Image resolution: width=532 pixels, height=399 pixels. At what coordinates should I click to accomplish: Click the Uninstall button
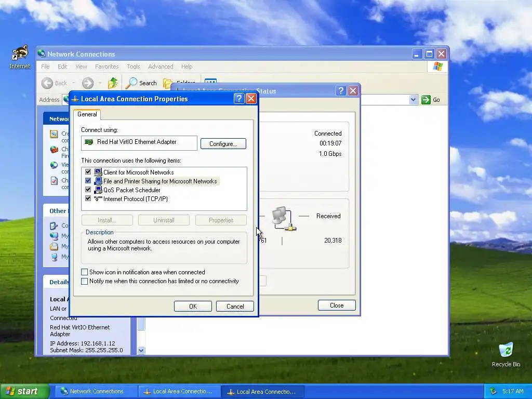[164, 220]
